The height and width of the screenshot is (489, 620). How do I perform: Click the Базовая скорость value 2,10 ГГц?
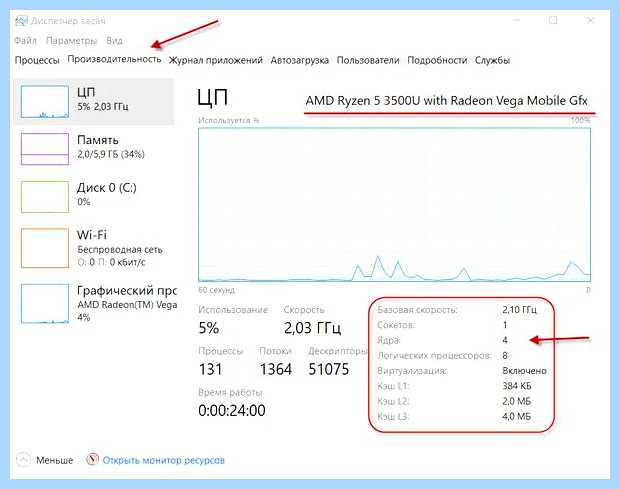pos(519,310)
